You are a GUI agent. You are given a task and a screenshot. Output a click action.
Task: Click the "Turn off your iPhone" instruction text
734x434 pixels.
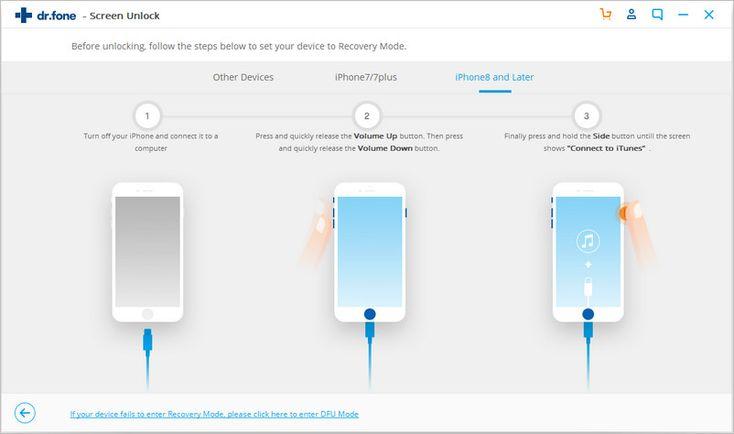pos(151,142)
